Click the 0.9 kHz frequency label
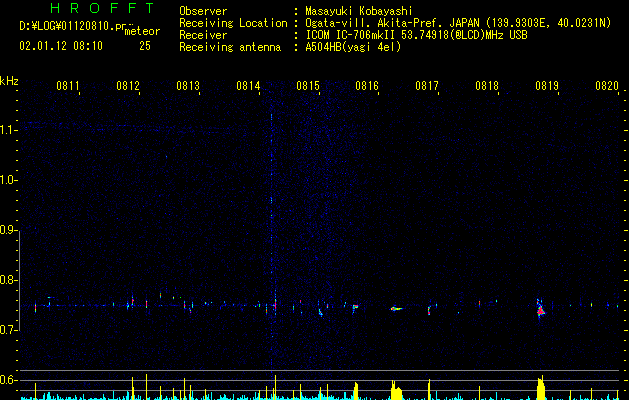The image size is (629, 400). (x=9, y=230)
